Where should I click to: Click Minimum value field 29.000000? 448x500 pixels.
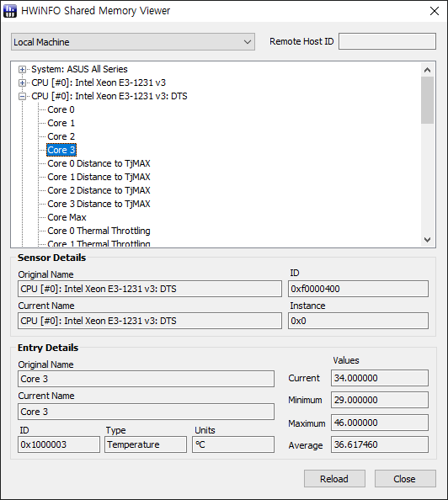(x=380, y=400)
